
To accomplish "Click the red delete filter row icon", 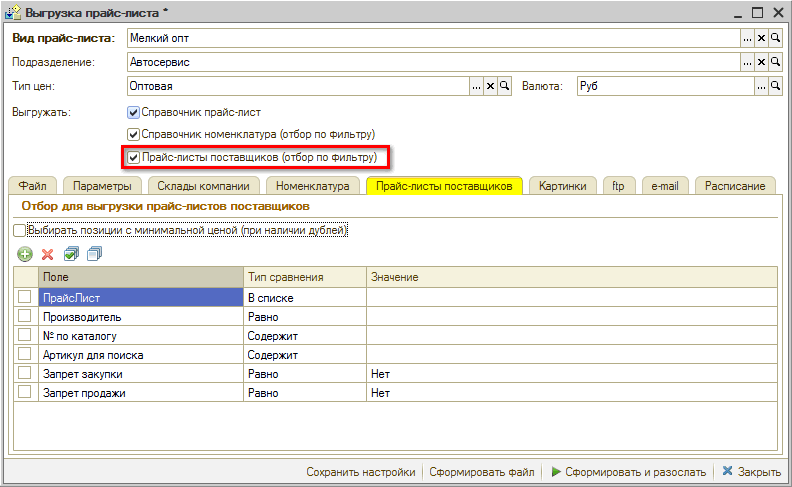I will tap(47, 255).
